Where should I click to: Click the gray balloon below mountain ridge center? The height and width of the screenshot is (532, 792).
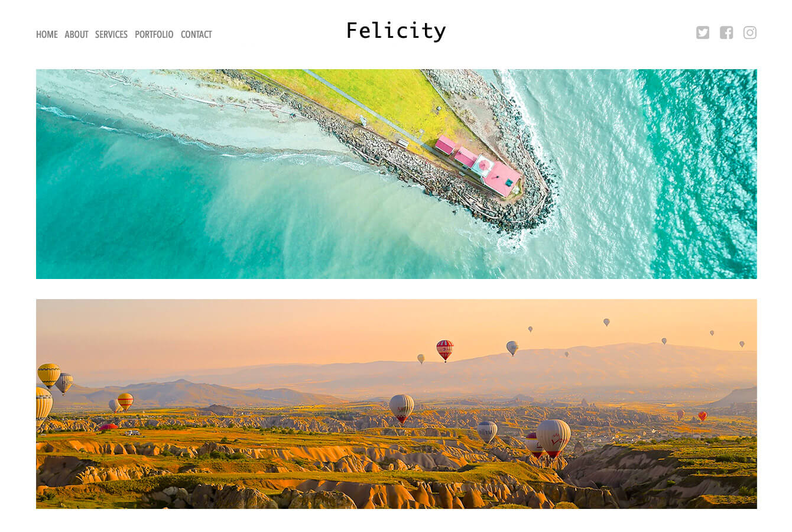(401, 408)
